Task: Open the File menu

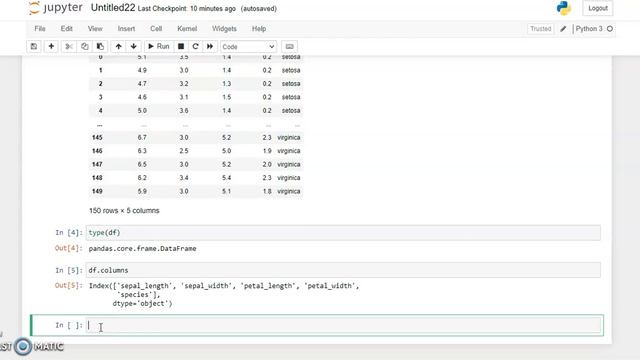Action: 40,29
